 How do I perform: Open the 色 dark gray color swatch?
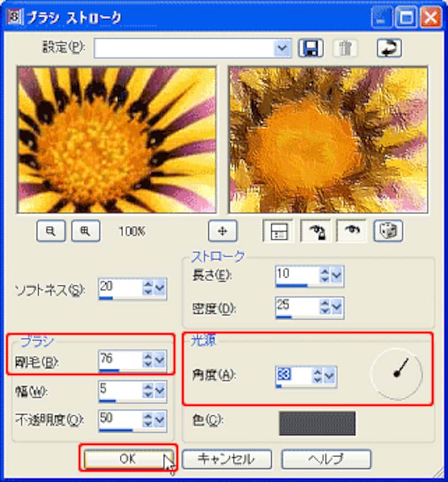coord(317,424)
